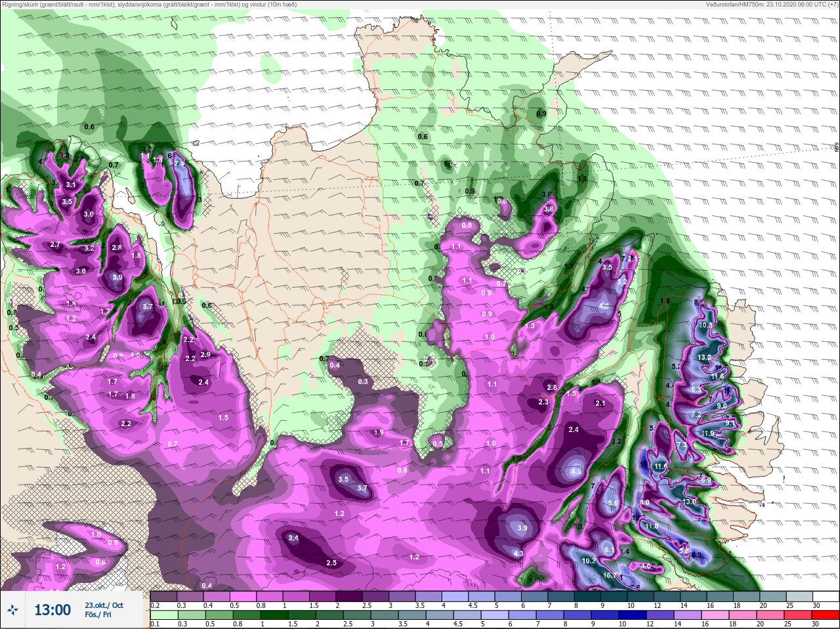Click the 9.0 precipitation value on the map

click(722, 406)
